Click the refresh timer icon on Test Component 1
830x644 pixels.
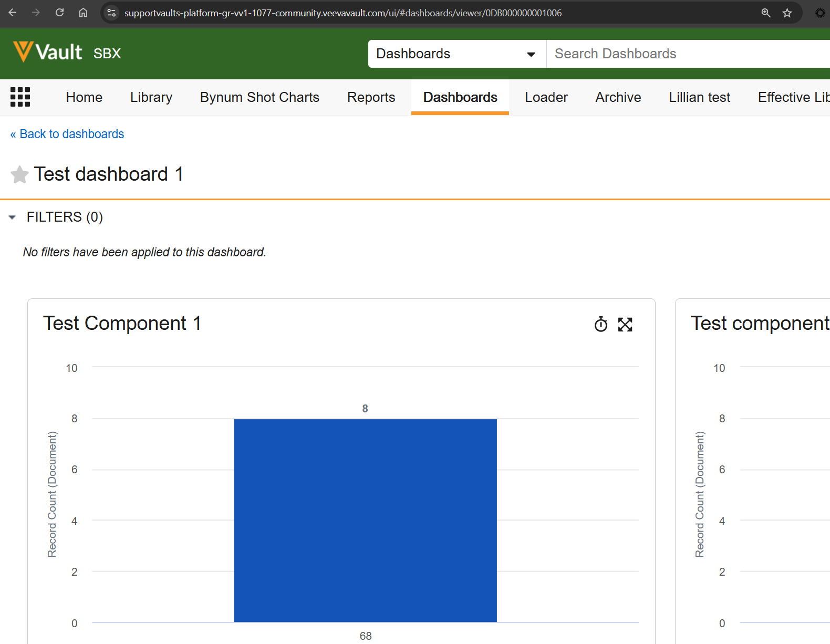(x=600, y=325)
